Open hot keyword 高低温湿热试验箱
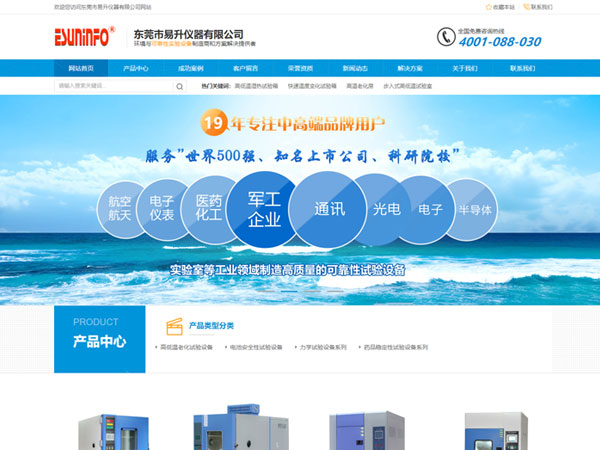Image resolution: width=600 pixels, height=450 pixels. 256,86
